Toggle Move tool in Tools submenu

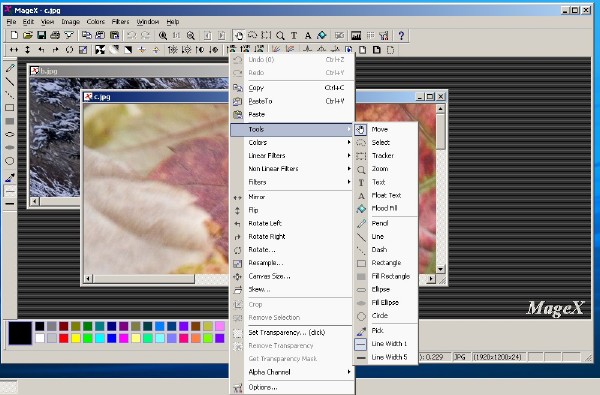coord(386,129)
